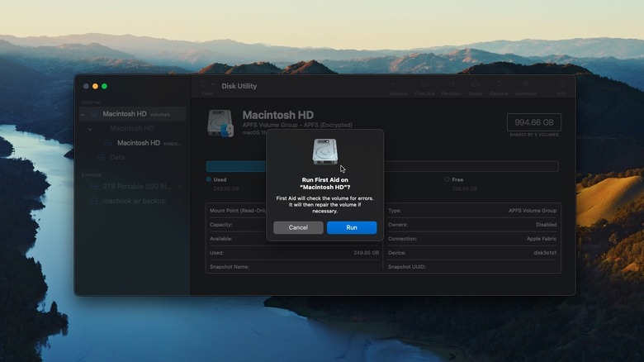Cancel the First Aid dialog
The height and width of the screenshot is (362, 644).
(x=298, y=227)
